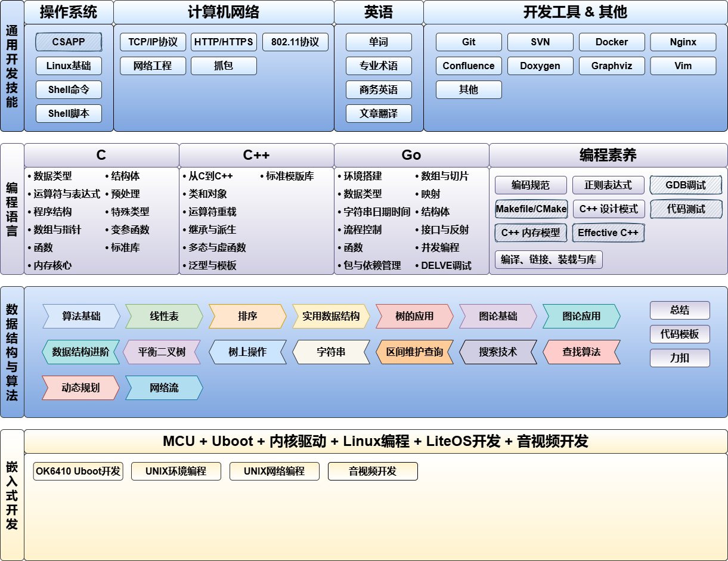Viewport: 728px width, 561px height.
Task: Click the 区间维护查询 arrow block
Action: coord(414,352)
